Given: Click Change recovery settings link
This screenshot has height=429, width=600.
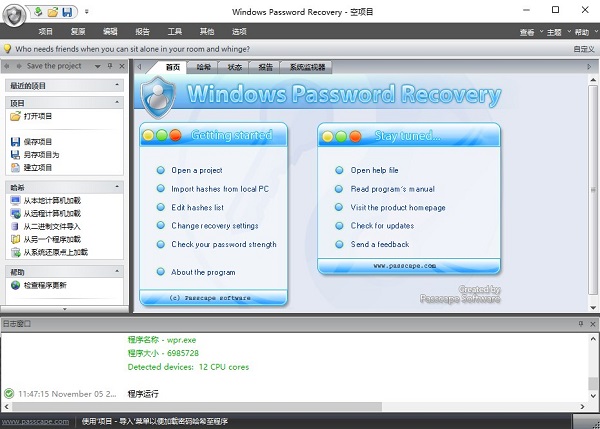Looking at the screenshot, I should 215,226.
